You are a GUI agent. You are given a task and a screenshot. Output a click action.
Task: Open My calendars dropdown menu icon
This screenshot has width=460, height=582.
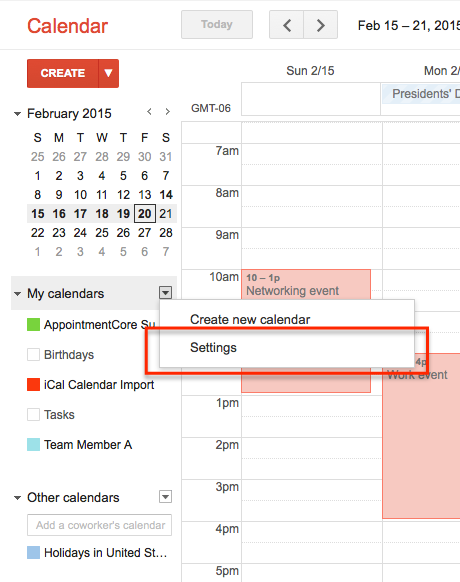[x=166, y=292]
